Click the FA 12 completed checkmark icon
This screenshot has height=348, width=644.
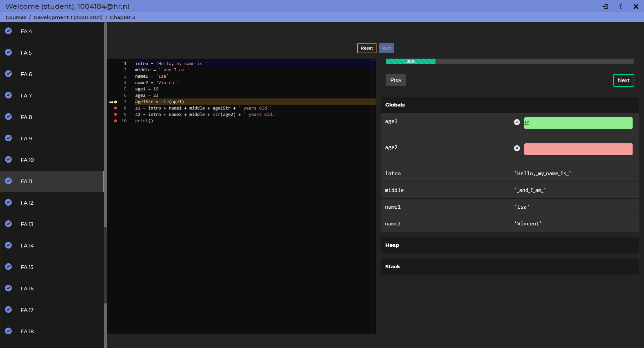tap(9, 202)
